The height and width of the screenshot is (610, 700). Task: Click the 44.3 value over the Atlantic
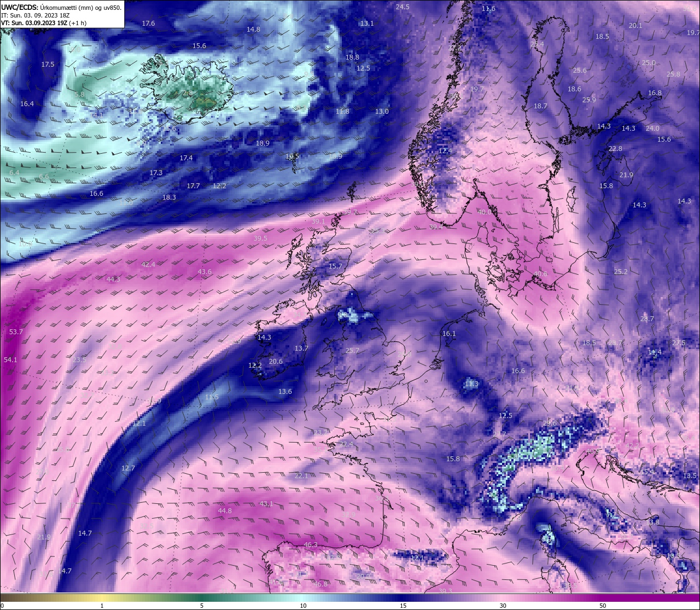[x=113, y=280]
